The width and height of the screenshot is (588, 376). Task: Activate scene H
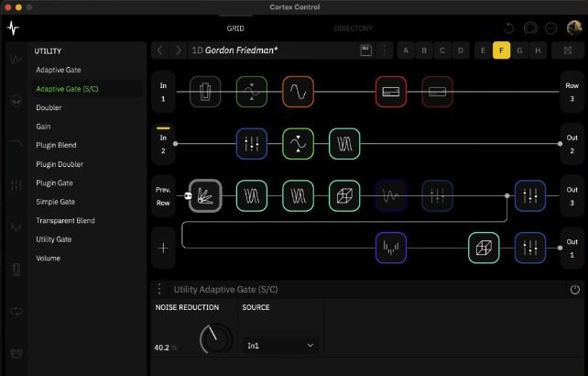tap(538, 50)
